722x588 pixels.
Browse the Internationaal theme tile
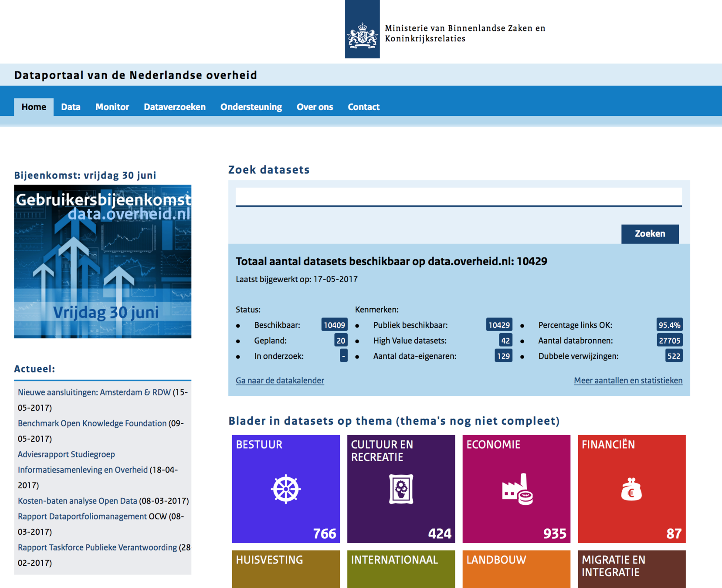tap(401, 569)
